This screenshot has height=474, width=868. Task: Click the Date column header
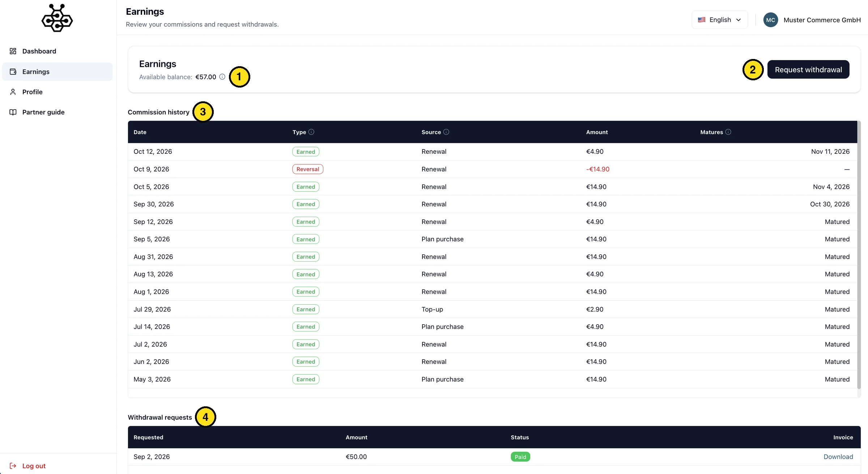(140, 132)
